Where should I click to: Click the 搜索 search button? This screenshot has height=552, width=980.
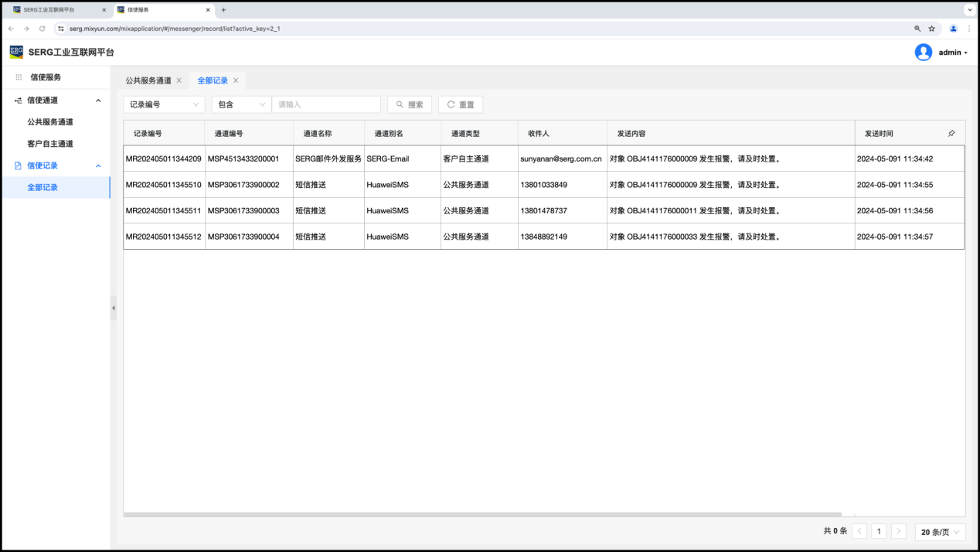[x=410, y=104]
